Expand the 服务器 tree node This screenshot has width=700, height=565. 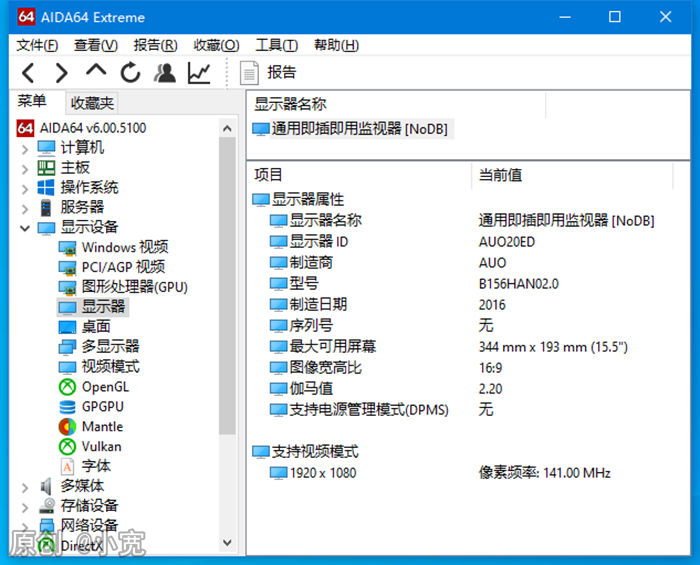(x=25, y=209)
